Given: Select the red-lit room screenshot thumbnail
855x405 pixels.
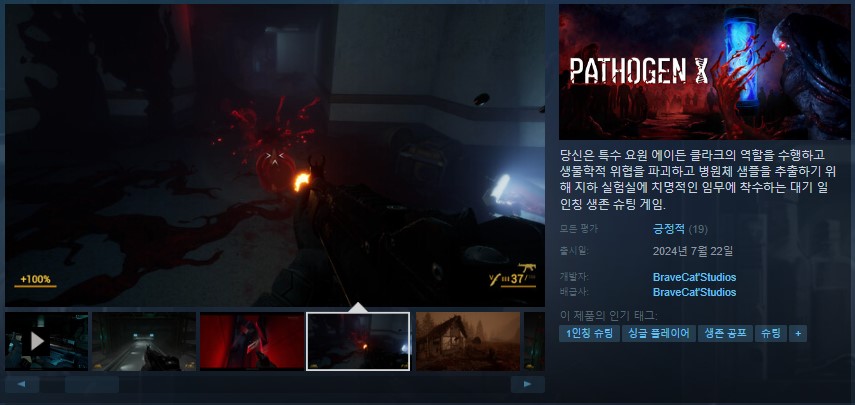Looking at the screenshot, I should click(x=251, y=341).
